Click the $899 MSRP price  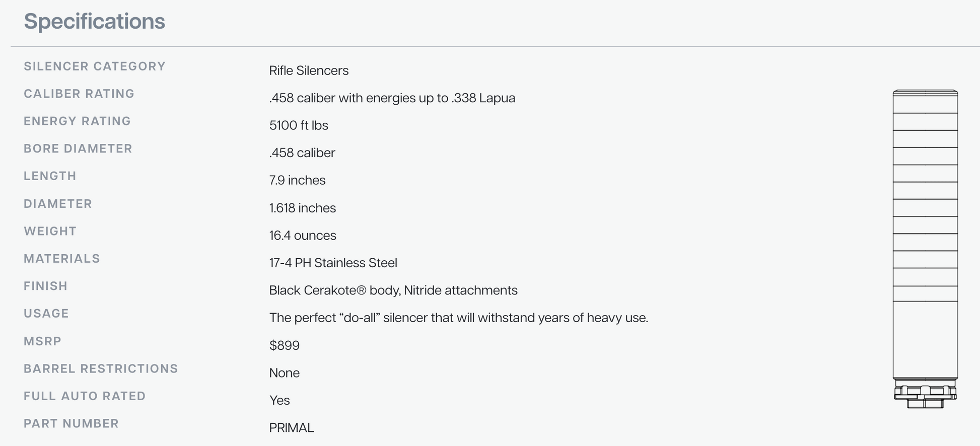tap(284, 345)
